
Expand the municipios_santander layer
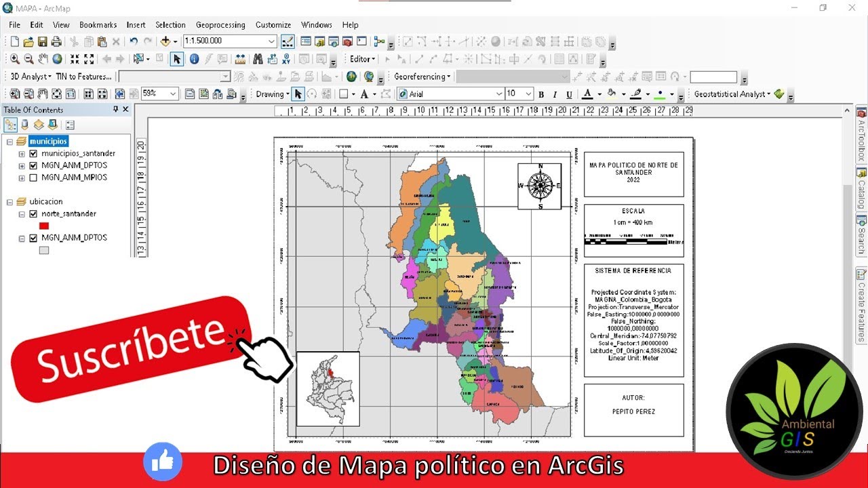pyautogui.click(x=22, y=154)
